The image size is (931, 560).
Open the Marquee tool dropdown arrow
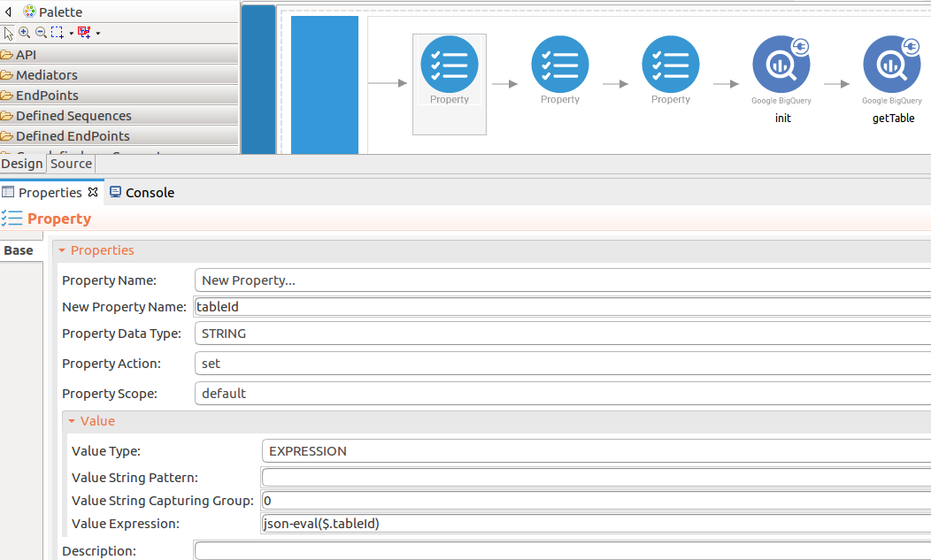pos(72,34)
